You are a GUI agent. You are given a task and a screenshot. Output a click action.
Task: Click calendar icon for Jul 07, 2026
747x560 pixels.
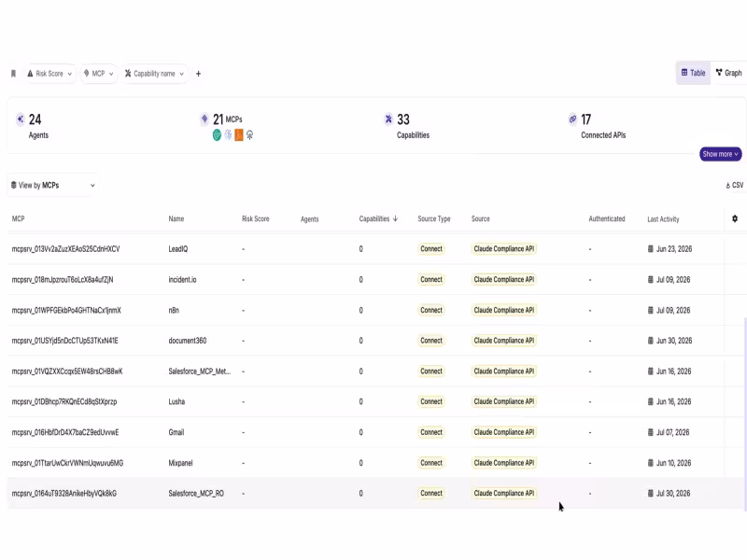(650, 432)
